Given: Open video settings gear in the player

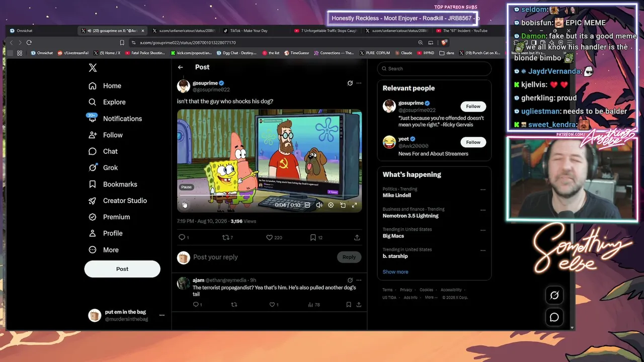Looking at the screenshot, I should 331,205.
